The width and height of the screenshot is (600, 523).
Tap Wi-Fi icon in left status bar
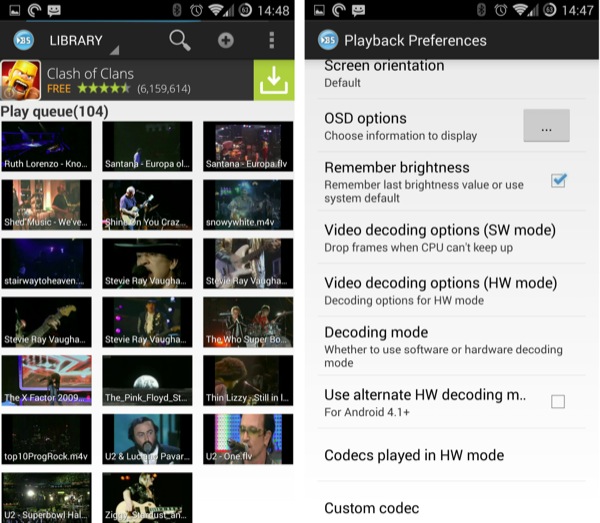tap(216, 10)
